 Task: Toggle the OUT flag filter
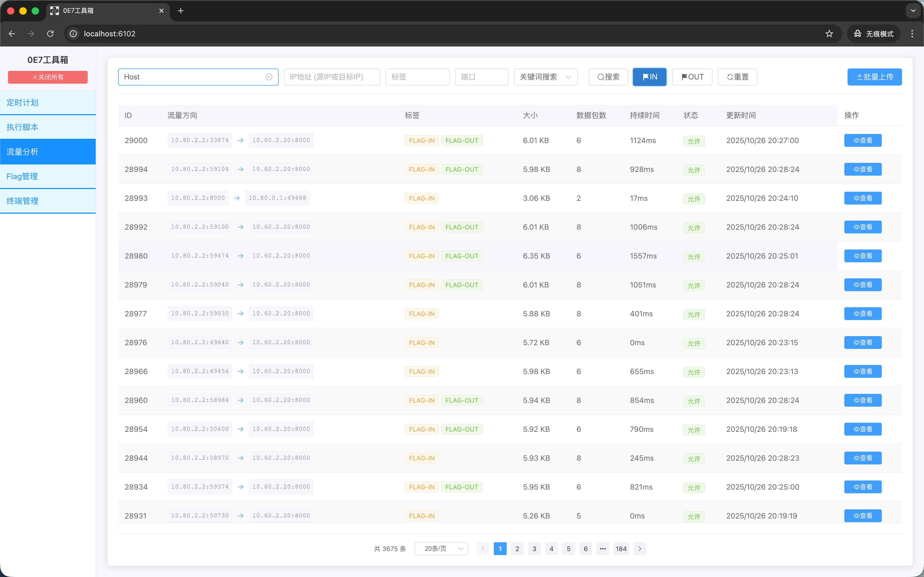pyautogui.click(x=692, y=77)
